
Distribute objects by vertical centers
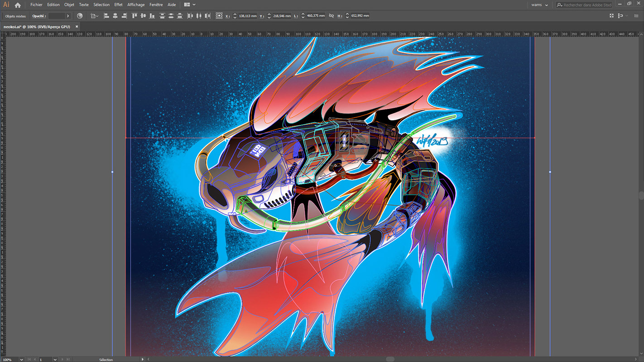tap(171, 16)
